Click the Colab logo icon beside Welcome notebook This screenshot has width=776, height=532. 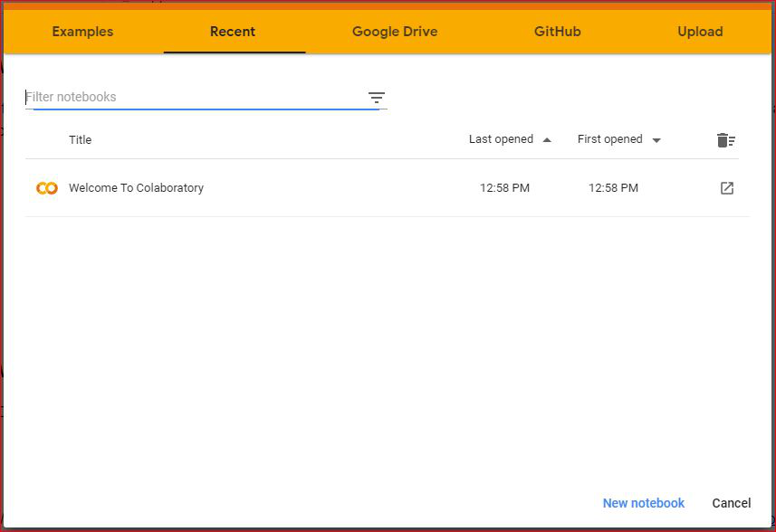coord(47,188)
